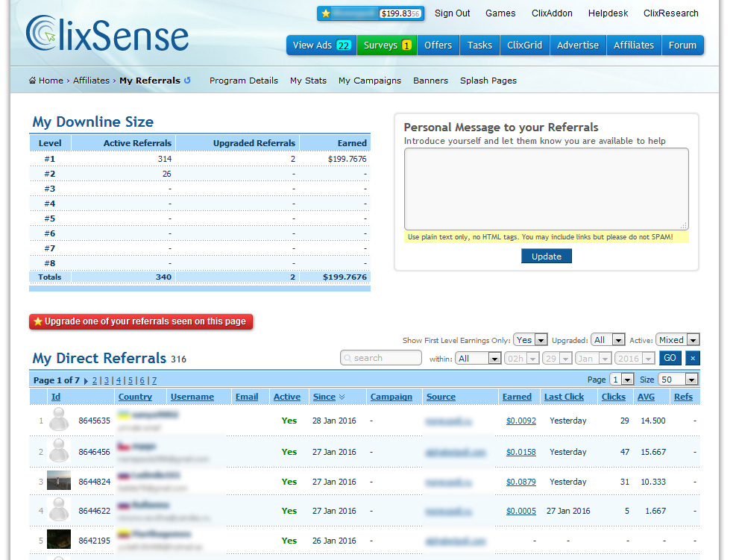Click Affiliates in the breadcrumb

[91, 81]
